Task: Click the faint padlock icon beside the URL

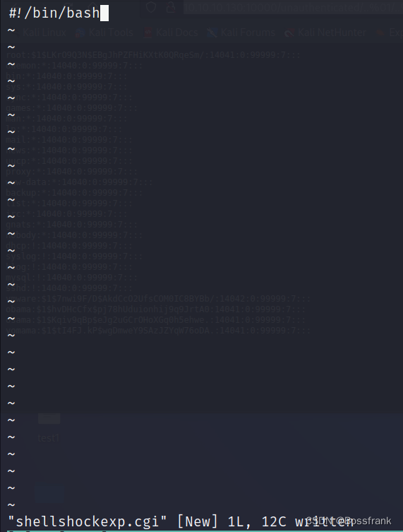Action: pyautogui.click(x=171, y=7)
